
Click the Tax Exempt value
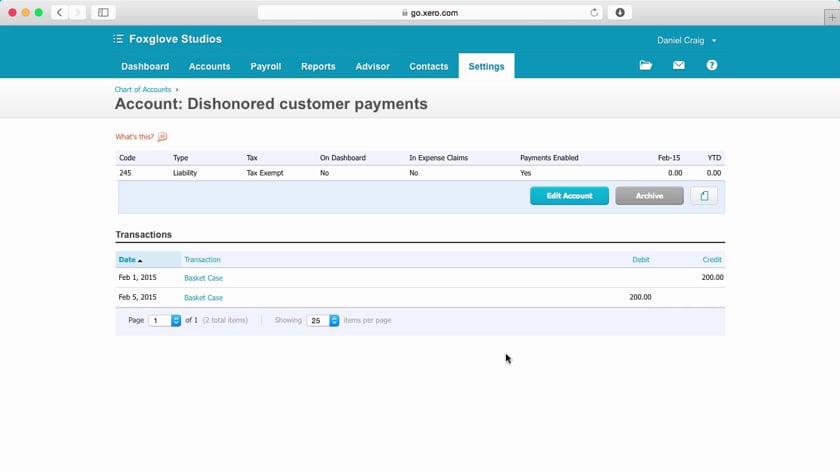[265, 173]
